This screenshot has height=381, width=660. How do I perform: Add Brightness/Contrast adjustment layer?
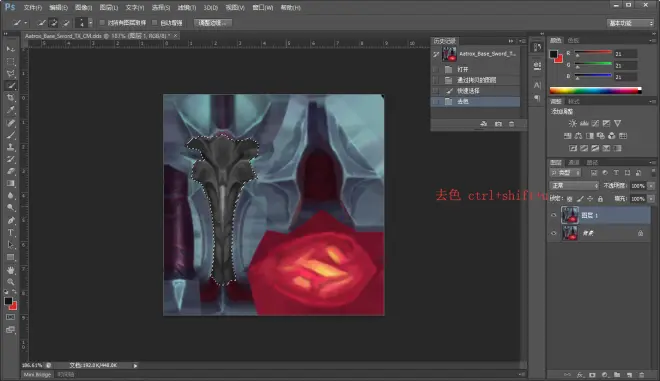572,123
